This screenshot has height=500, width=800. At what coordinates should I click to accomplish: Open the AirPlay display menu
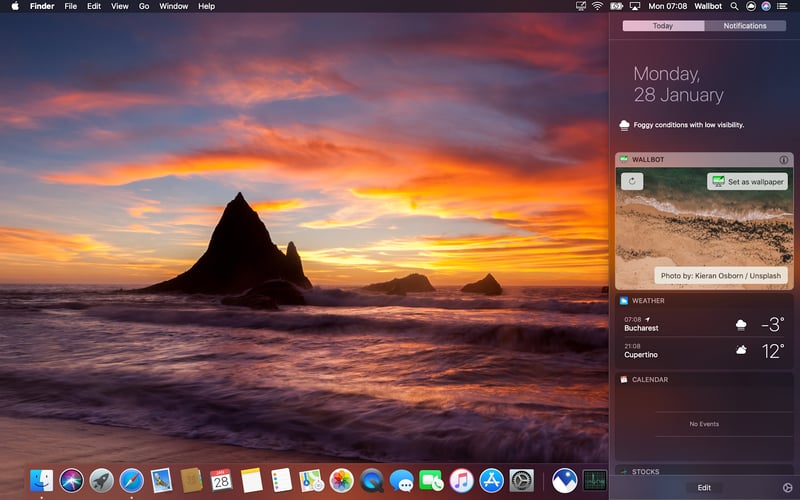click(635, 6)
